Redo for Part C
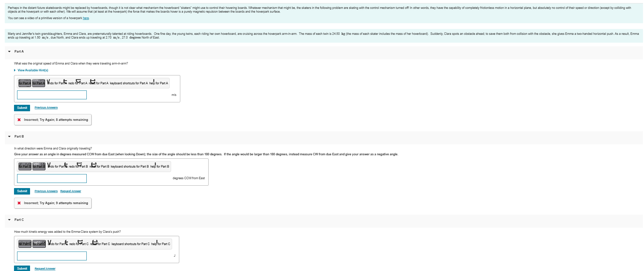This screenshot has width=644, height=271. 79,244
